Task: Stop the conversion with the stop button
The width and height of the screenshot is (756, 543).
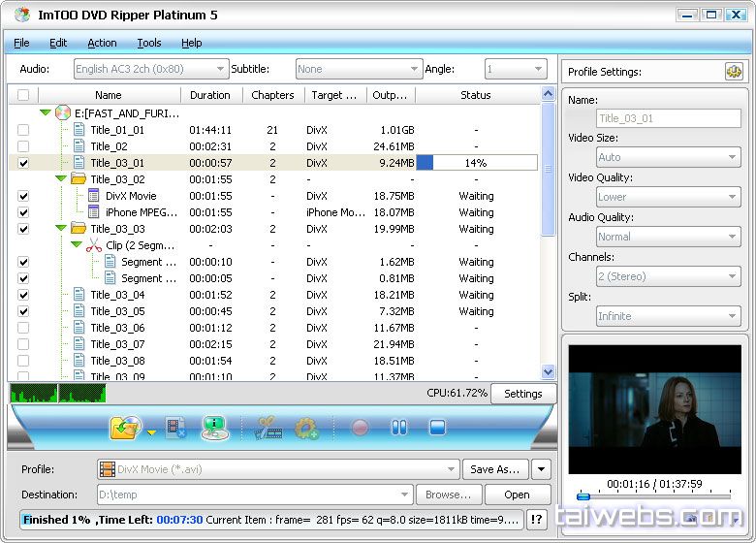Action: 436,428
